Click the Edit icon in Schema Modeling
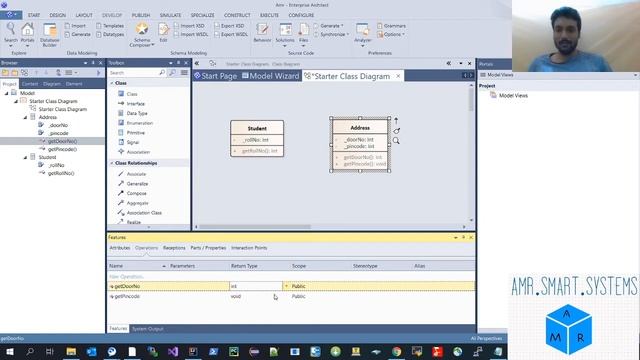This screenshot has height=360, width=640. pos(163,33)
